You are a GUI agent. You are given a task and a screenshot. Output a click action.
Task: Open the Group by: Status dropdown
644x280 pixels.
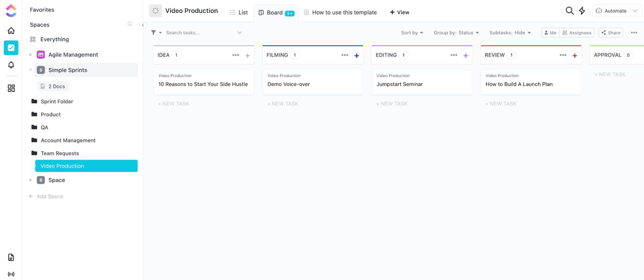(x=456, y=33)
